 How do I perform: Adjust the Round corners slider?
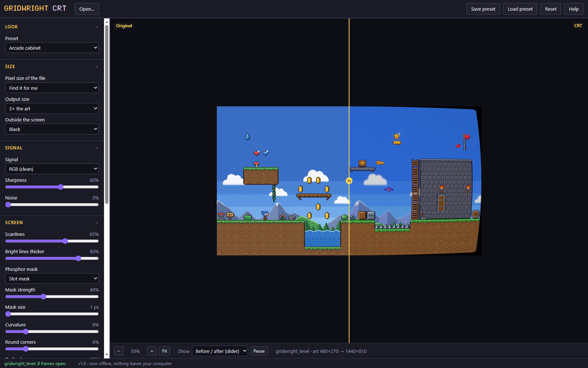pyautogui.click(x=52, y=349)
